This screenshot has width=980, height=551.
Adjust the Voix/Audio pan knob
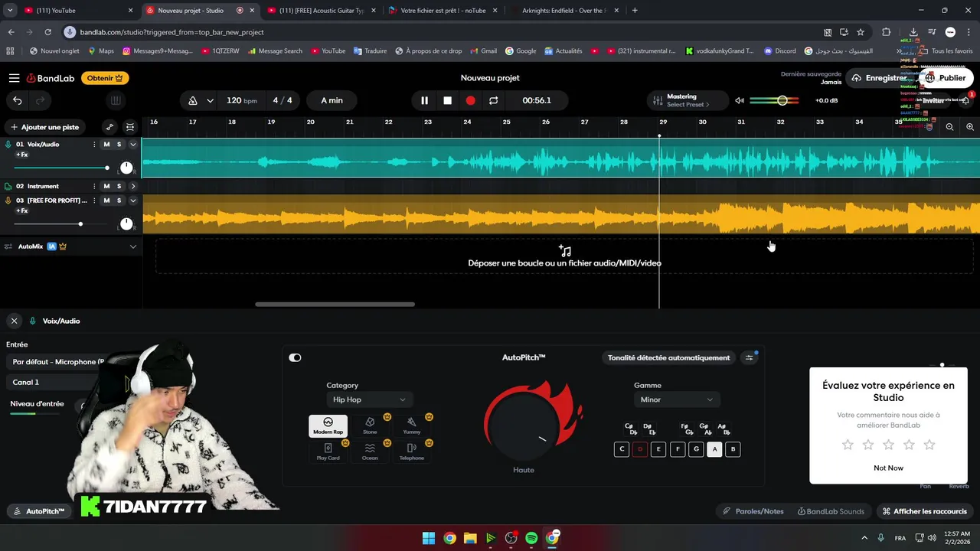(126, 168)
